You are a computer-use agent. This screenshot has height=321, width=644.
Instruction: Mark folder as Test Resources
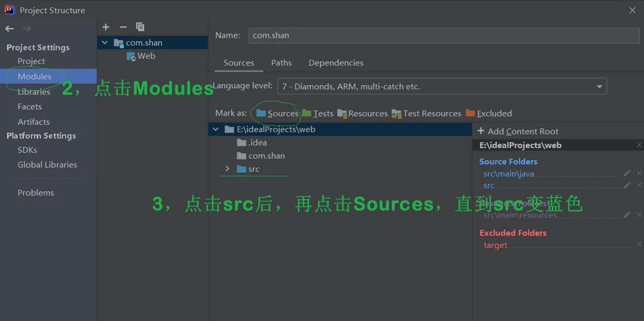coord(427,113)
